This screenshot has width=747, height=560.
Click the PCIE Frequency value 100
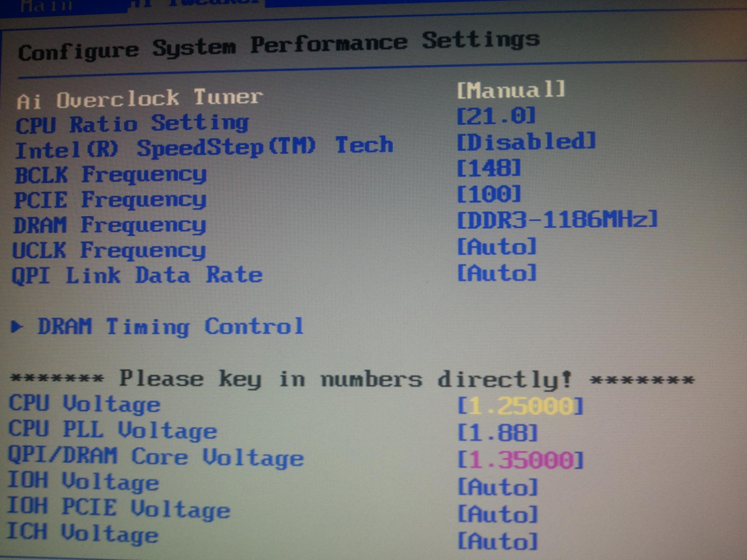coord(489,194)
